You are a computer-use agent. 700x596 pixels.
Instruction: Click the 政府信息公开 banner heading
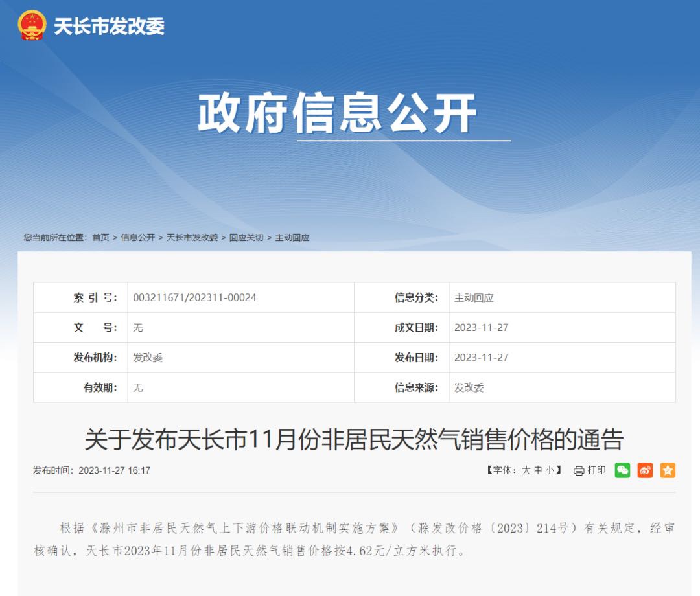(x=337, y=113)
